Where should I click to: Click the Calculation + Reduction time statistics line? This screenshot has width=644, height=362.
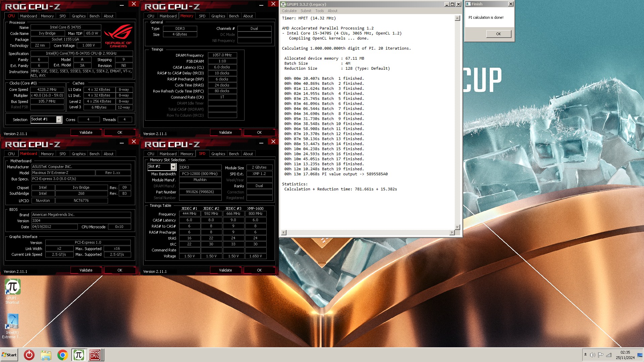tap(340, 189)
